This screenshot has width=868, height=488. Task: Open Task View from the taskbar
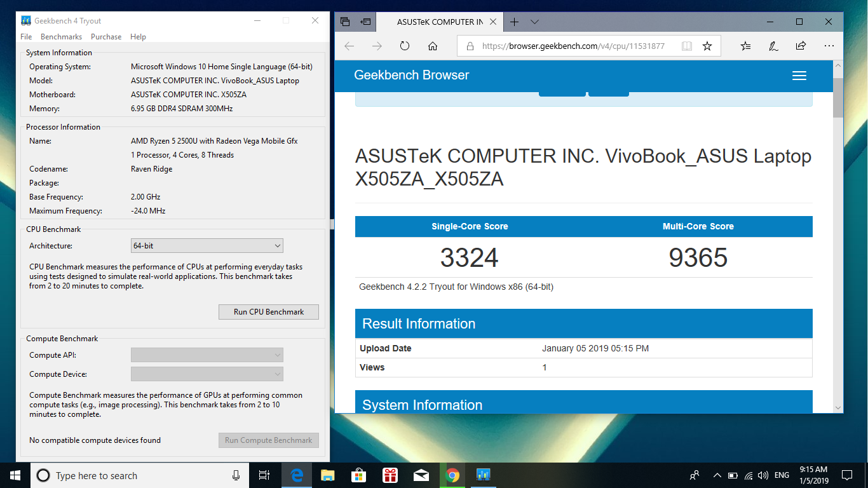coord(264,475)
